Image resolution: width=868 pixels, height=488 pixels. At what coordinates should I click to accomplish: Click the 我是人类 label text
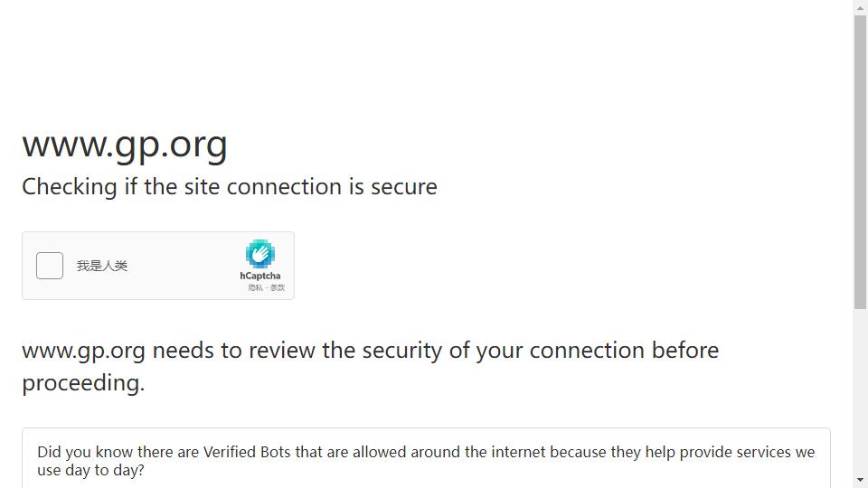pyautogui.click(x=102, y=266)
